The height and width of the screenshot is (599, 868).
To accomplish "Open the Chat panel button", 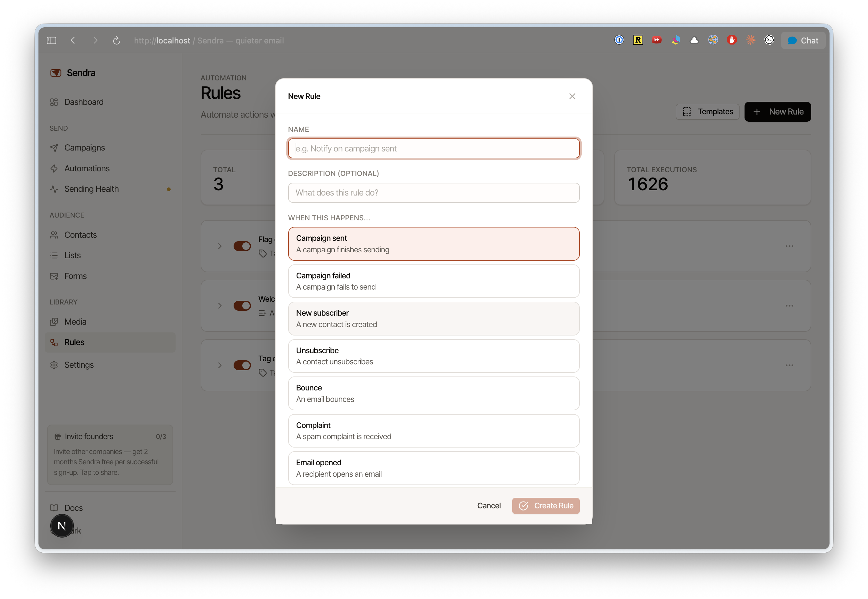I will pyautogui.click(x=803, y=41).
